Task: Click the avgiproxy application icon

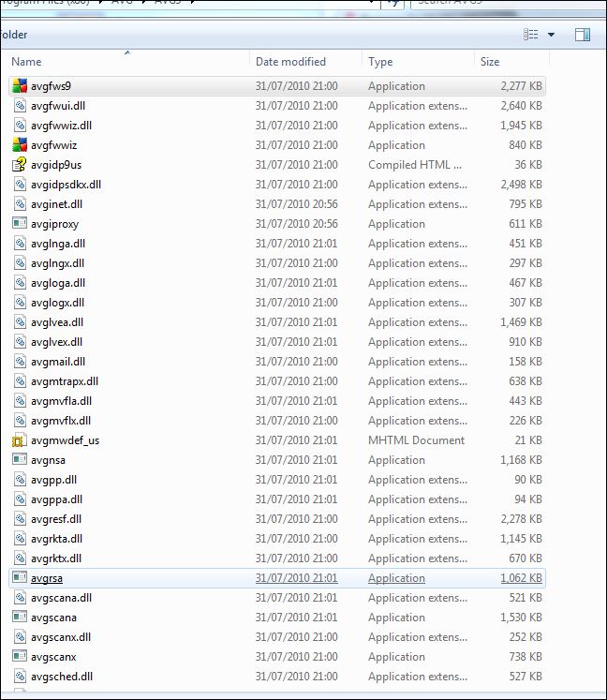Action: pyautogui.click(x=20, y=223)
